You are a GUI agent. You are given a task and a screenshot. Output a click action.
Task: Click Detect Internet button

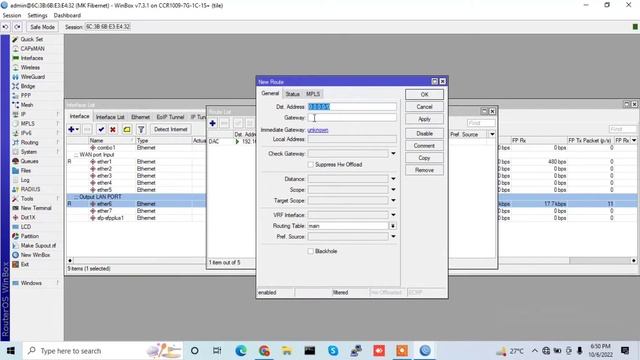click(171, 129)
